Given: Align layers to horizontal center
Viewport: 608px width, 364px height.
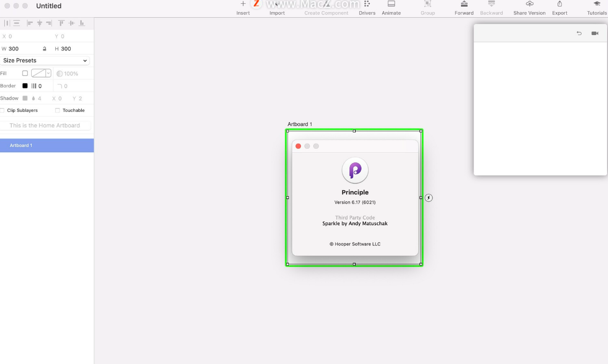Looking at the screenshot, I should point(39,23).
